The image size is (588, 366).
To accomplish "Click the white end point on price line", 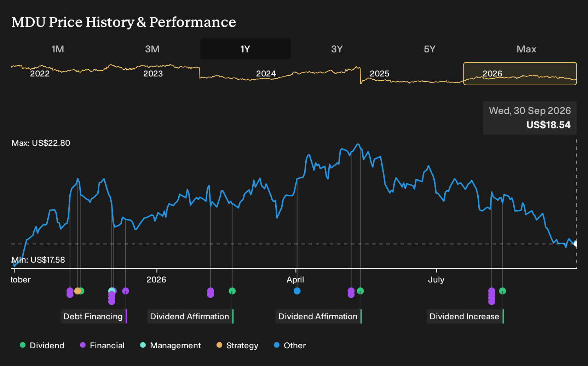I will pyautogui.click(x=576, y=244).
